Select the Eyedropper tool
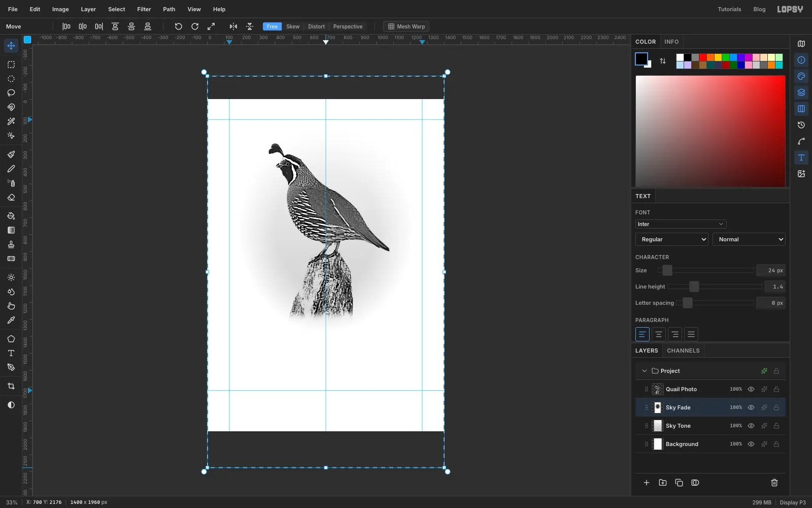Viewport: 812px width, 508px height. coord(11,321)
